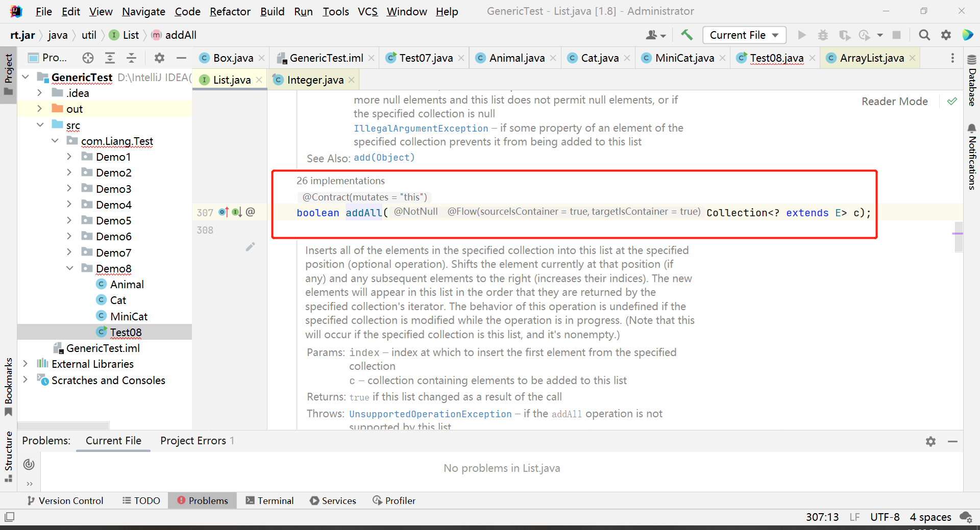The image size is (980, 530).
Task: Select the Project Errors tab
Action: (197, 441)
